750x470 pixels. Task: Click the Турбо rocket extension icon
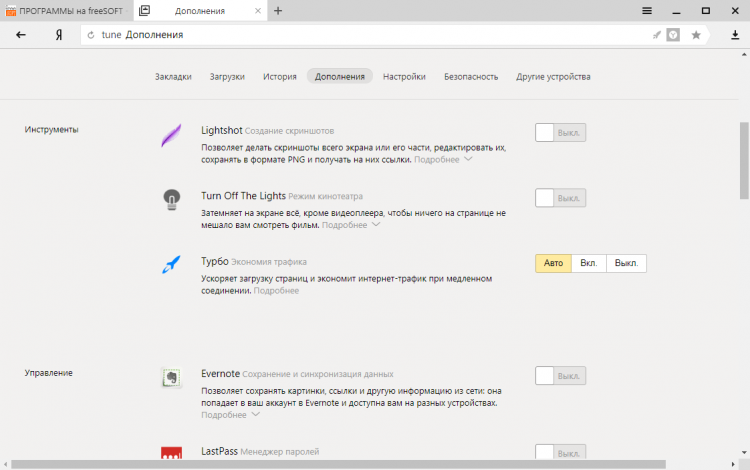pyautogui.click(x=171, y=264)
